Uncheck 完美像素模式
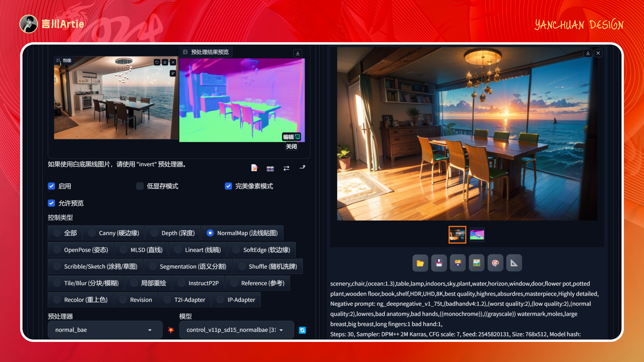The image size is (644, 362). pos(228,186)
